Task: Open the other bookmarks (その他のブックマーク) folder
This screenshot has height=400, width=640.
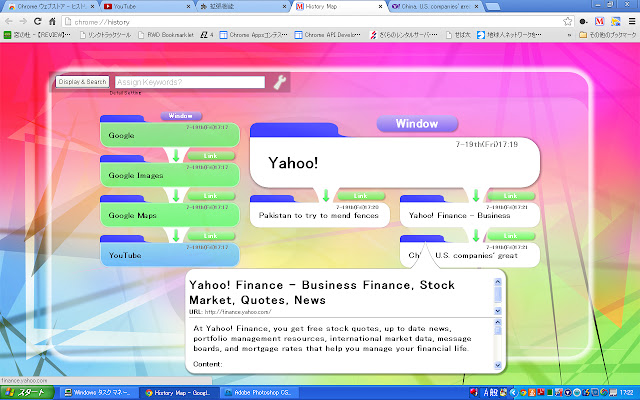Action: pyautogui.click(x=608, y=35)
